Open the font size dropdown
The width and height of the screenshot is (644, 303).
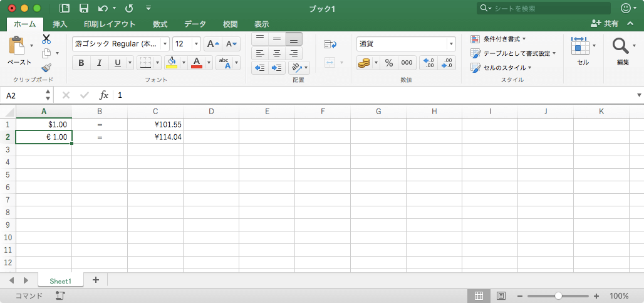(196, 43)
